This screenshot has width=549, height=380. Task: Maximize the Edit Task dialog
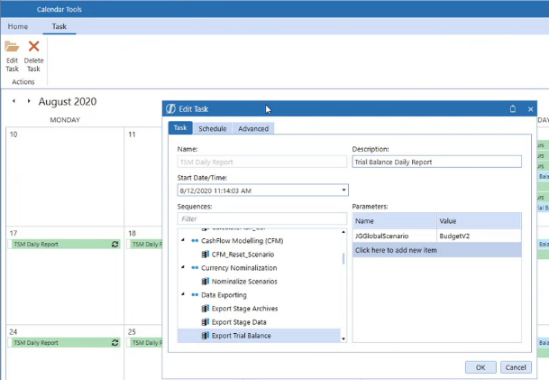click(513, 109)
